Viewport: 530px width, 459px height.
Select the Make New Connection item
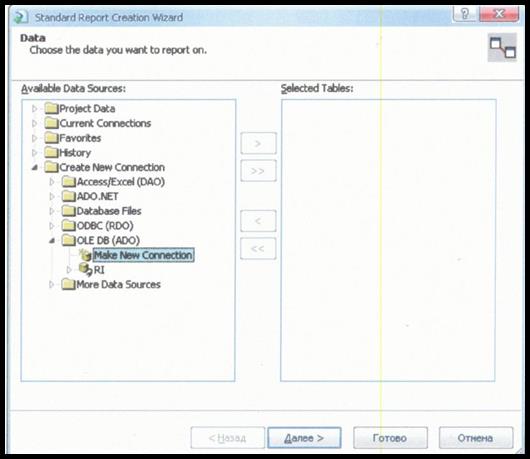coord(143,255)
